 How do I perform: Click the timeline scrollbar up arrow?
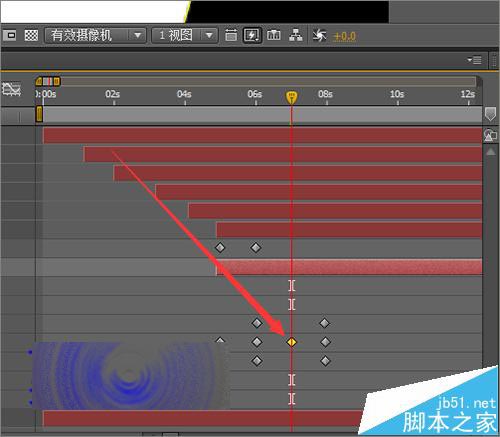point(491,152)
